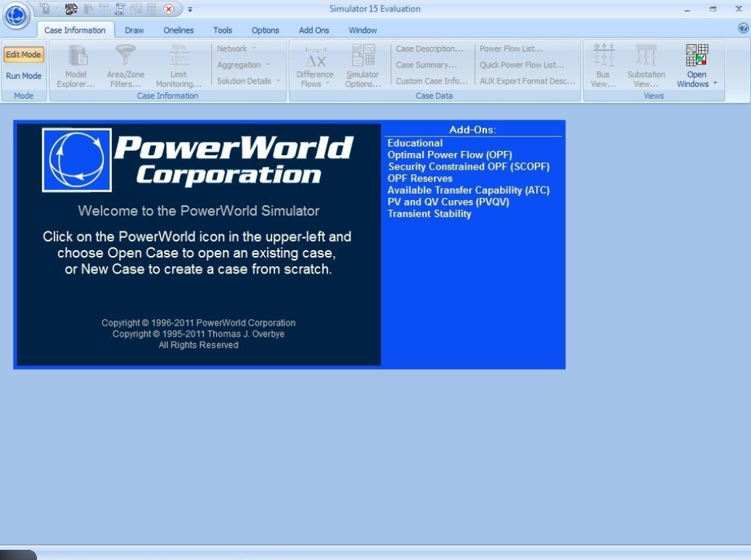Click the Optimal Power Flow (OPF) add-on

[449, 155]
